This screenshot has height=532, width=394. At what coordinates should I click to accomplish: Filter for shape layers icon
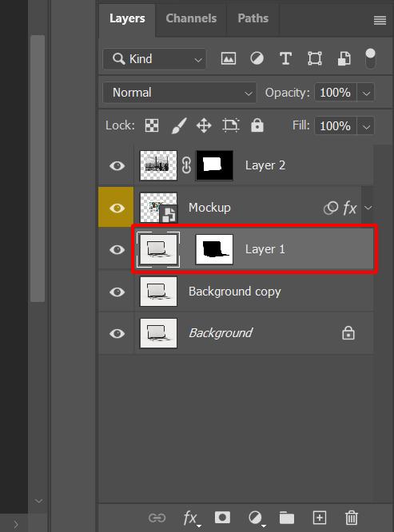(x=315, y=58)
